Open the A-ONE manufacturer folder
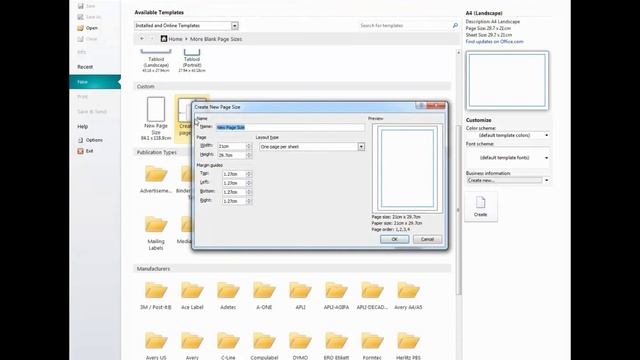 click(264, 296)
